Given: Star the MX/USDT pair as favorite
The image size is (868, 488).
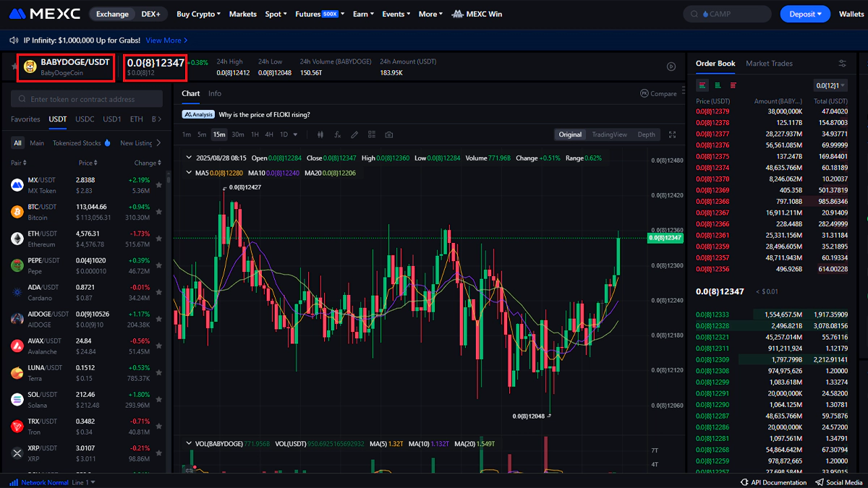Looking at the screenshot, I should click(x=158, y=185).
